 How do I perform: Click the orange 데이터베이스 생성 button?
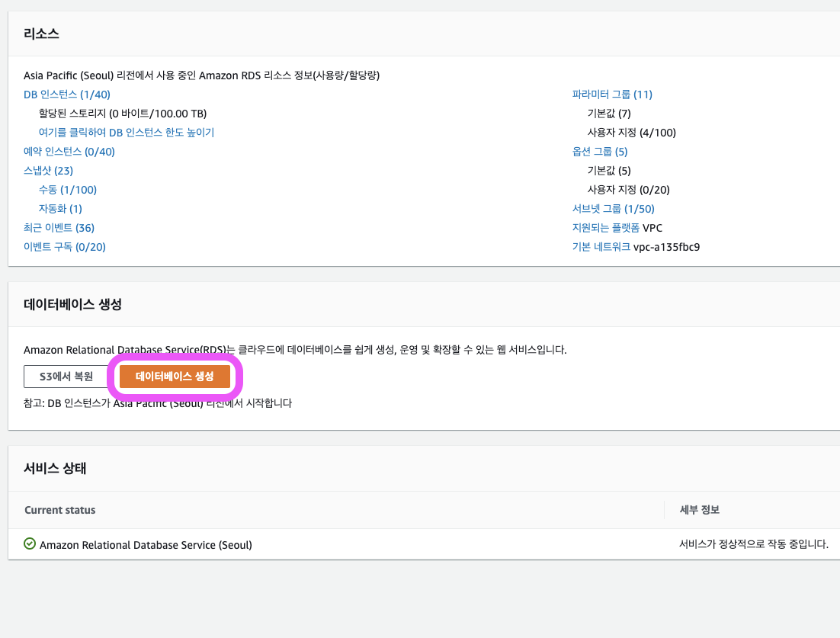(x=175, y=377)
